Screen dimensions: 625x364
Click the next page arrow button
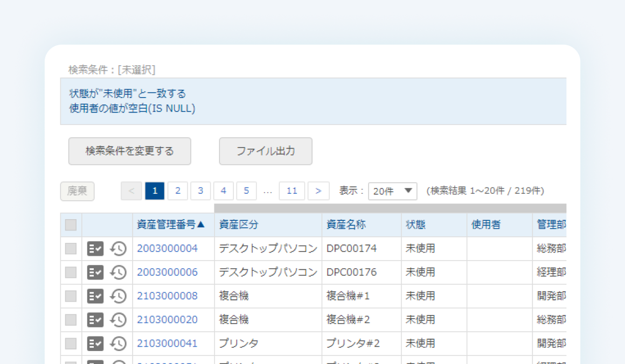pos(318,191)
